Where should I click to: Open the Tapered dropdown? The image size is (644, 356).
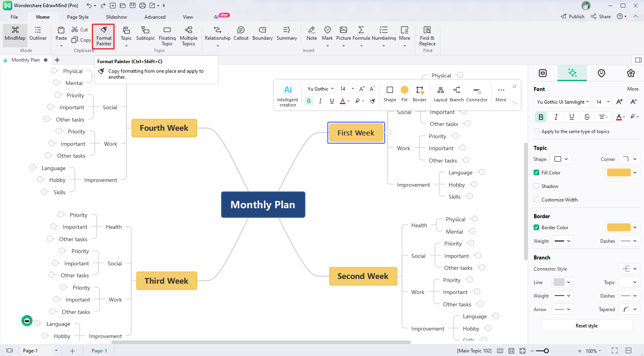click(x=629, y=310)
